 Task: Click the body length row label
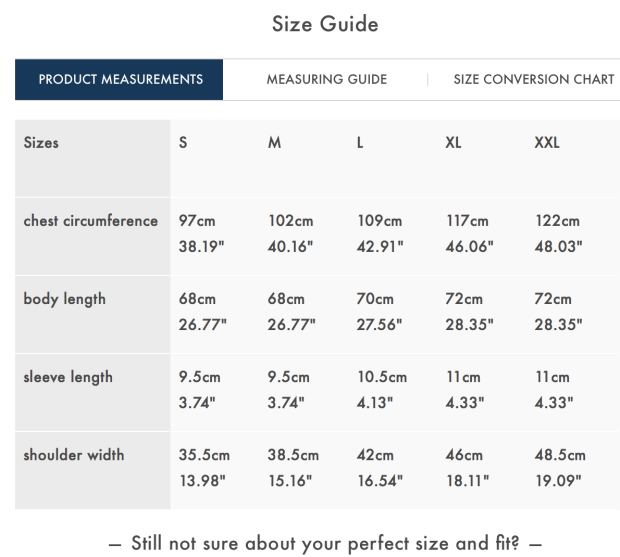click(64, 299)
